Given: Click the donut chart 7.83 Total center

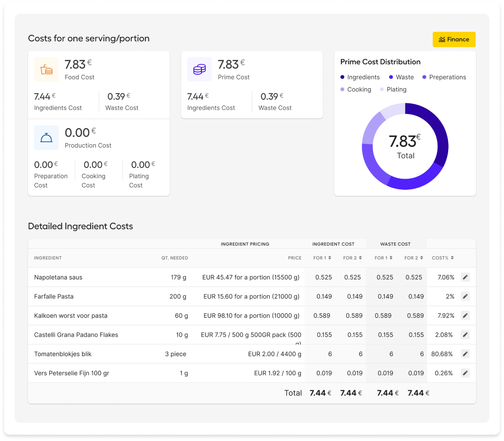Looking at the screenshot, I should (405, 147).
